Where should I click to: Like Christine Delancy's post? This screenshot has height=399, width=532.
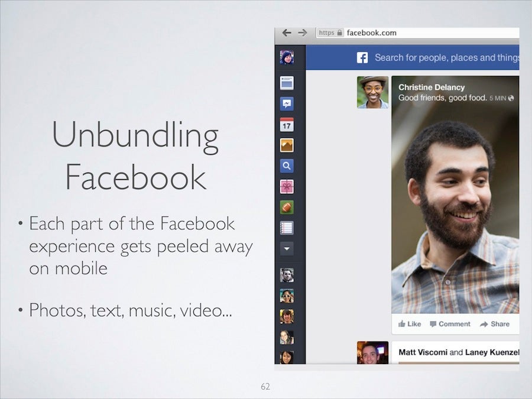tap(410, 324)
